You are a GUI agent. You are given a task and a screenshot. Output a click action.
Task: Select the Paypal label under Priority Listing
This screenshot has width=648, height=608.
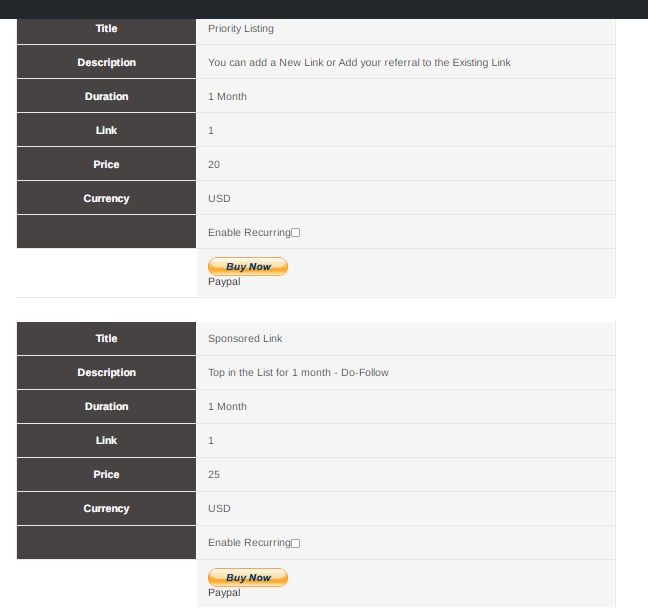tap(224, 281)
